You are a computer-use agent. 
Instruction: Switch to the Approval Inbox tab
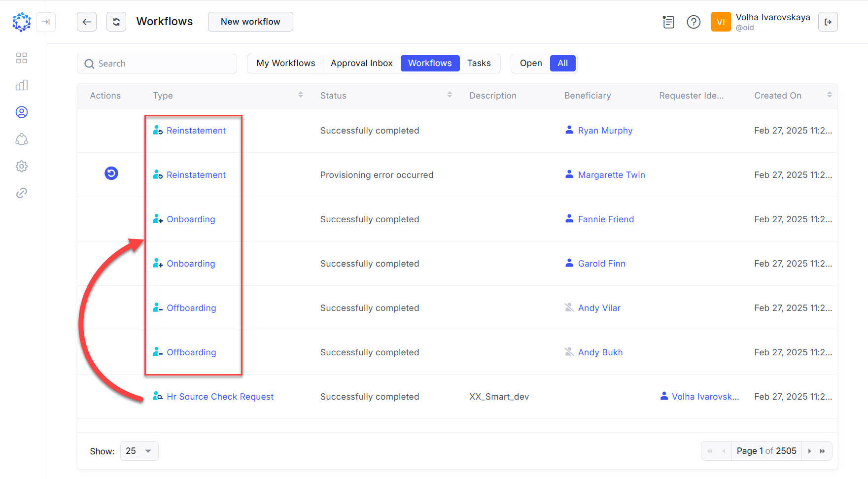(x=361, y=63)
